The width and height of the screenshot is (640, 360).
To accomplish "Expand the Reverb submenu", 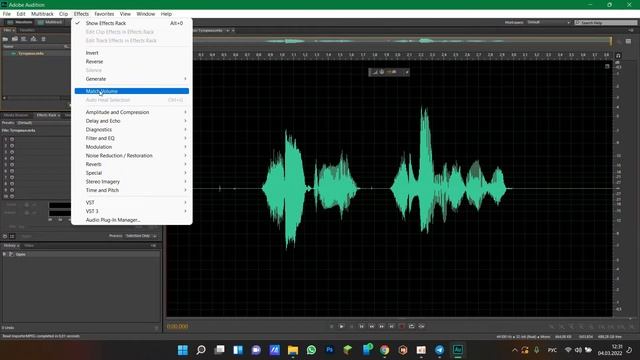I will tap(131, 164).
